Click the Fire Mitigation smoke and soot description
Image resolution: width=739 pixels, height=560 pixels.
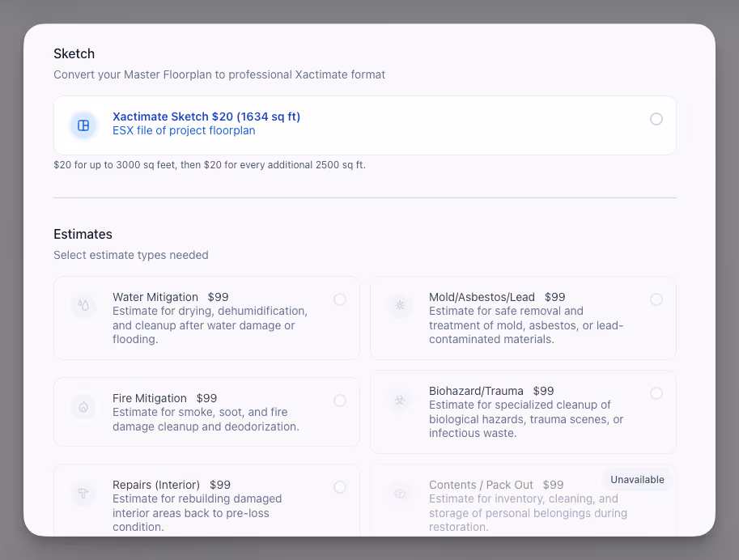[x=206, y=419]
